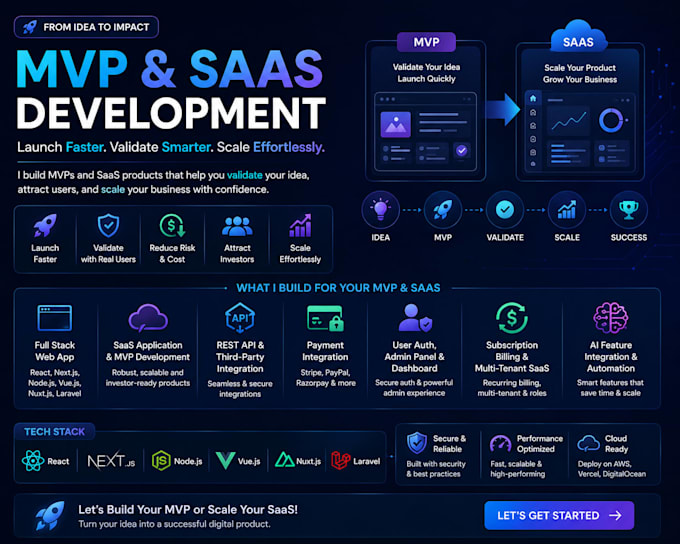Click the text "Scale Your Product Grow Your Business"
680x544 pixels.
(x=580, y=74)
